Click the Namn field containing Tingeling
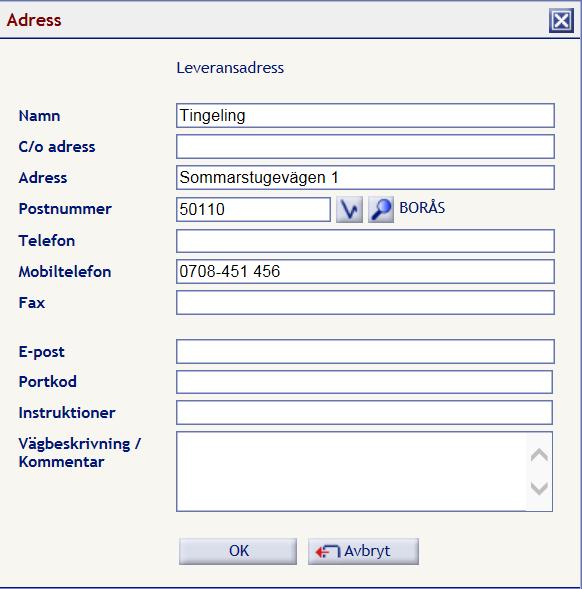Image resolution: width=582 pixels, height=589 pixels. click(365, 115)
